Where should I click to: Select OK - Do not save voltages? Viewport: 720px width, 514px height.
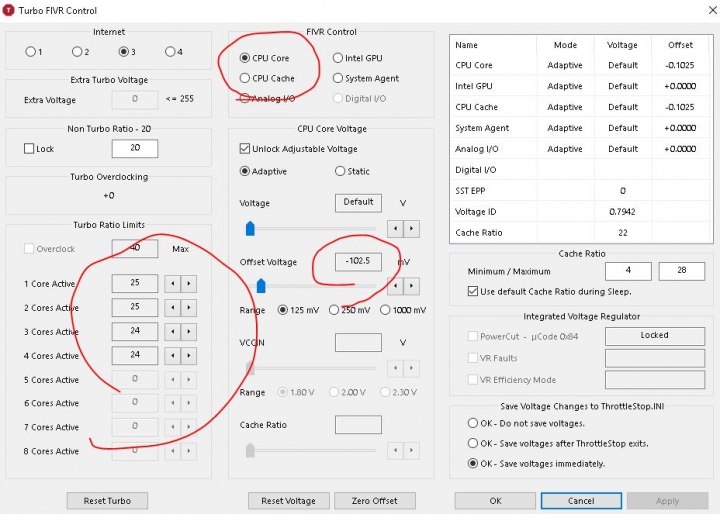(472, 423)
